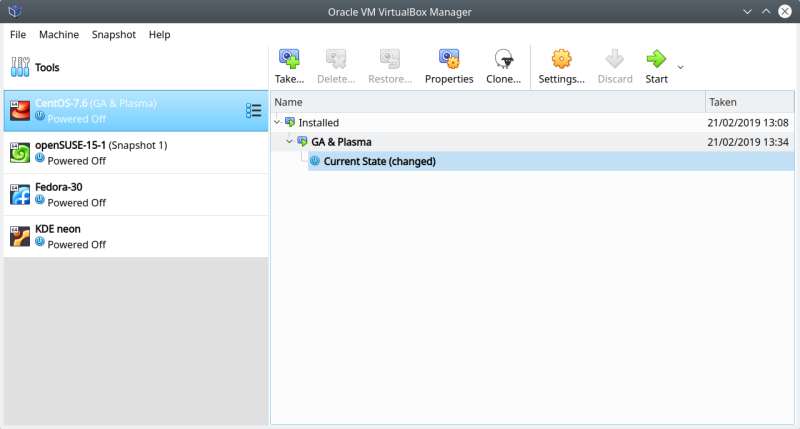Click the Discard saved state icon
Viewport: 800px width, 429px height.
pyautogui.click(x=615, y=59)
